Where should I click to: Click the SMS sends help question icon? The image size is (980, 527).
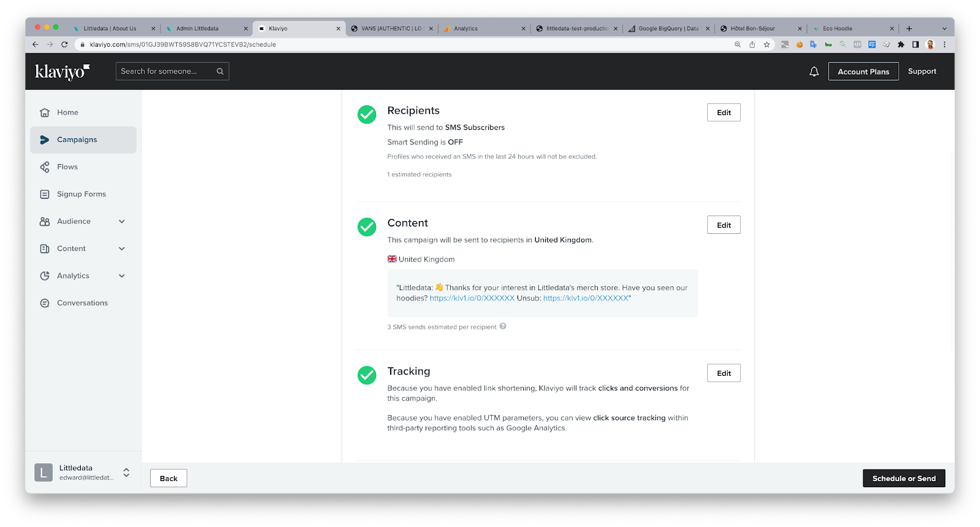click(503, 326)
